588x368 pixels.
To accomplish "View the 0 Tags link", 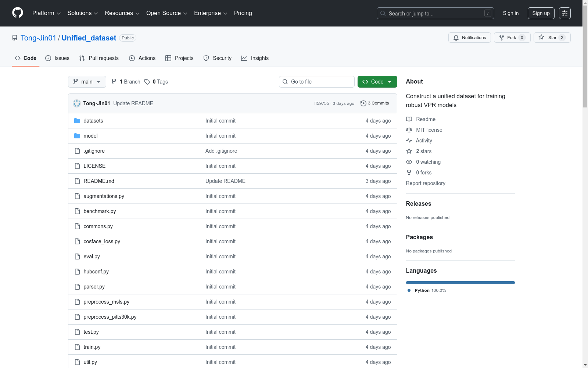I will pos(156,82).
